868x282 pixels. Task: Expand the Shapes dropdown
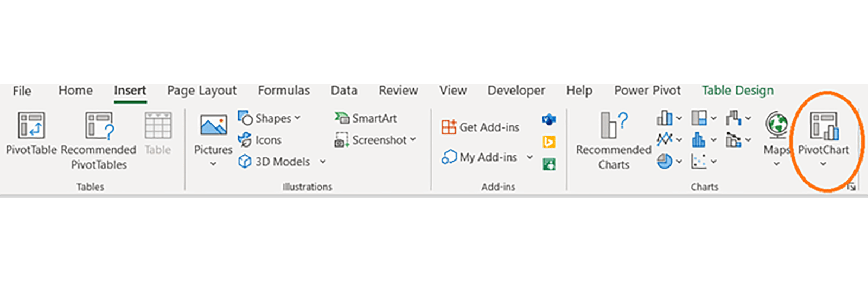pyautogui.click(x=297, y=118)
